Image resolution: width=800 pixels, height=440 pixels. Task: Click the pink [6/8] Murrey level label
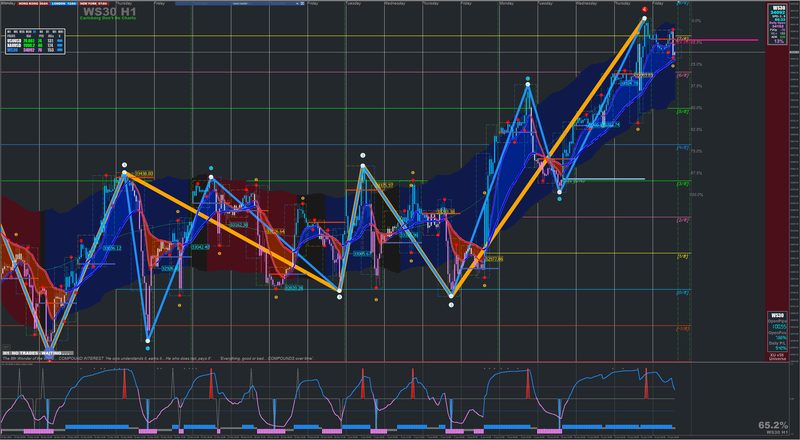point(683,75)
